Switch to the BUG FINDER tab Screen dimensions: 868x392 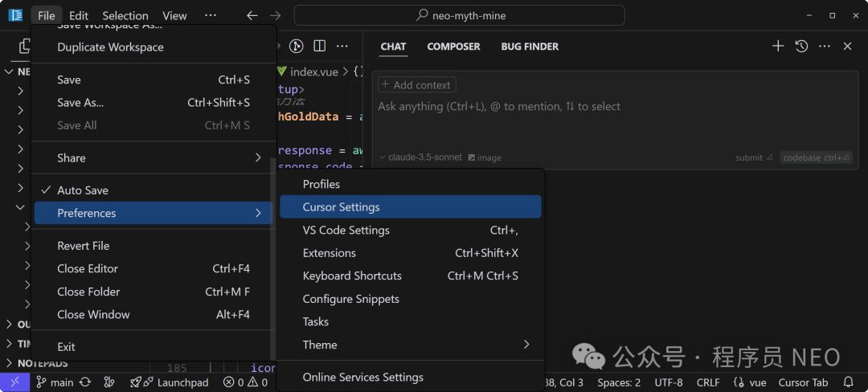coord(530,47)
